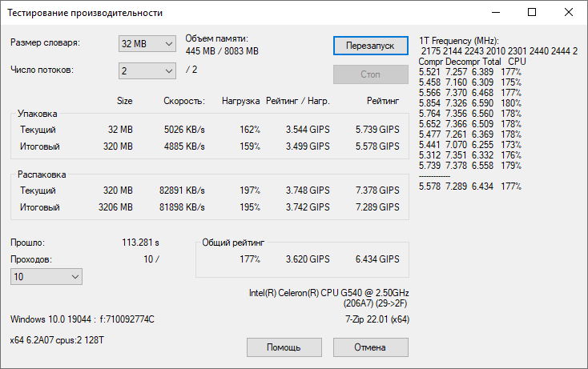Cancel the benchmark with Отмена
Image resolution: width=588 pixels, height=369 pixels.
pos(370,347)
